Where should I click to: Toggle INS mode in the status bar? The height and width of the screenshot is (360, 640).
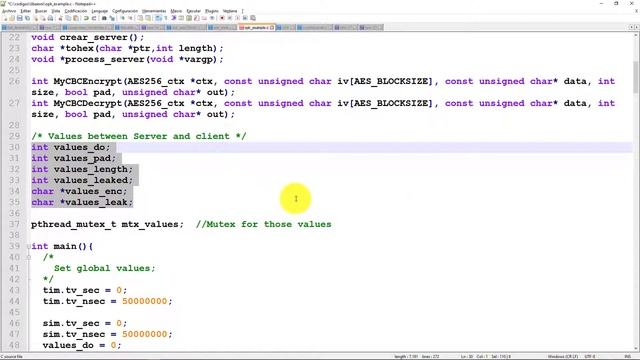[628, 356]
